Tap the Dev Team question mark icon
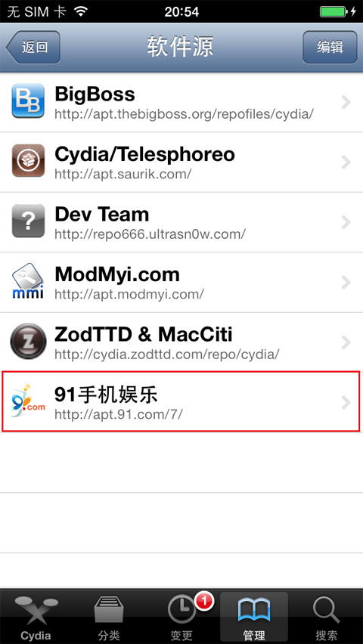Image resolution: width=363 pixels, height=644 pixels. [x=28, y=221]
